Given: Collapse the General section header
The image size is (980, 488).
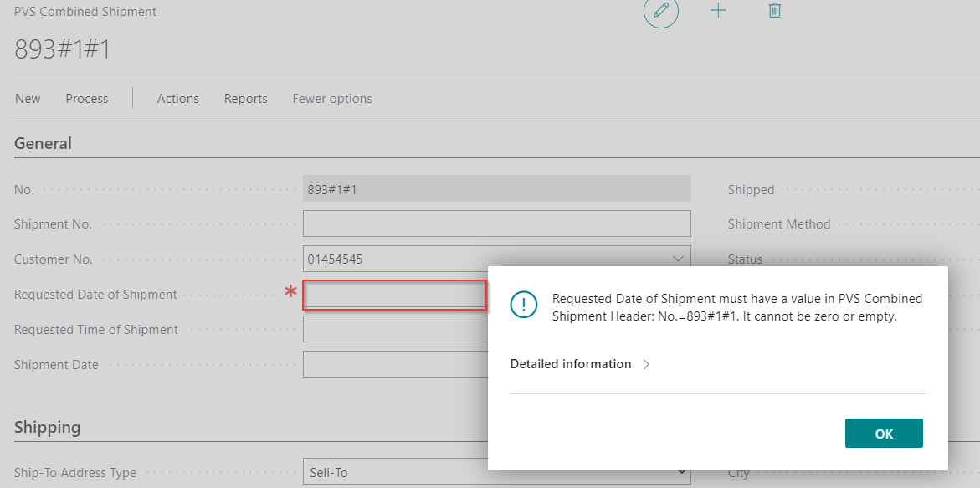Looking at the screenshot, I should 44,144.
